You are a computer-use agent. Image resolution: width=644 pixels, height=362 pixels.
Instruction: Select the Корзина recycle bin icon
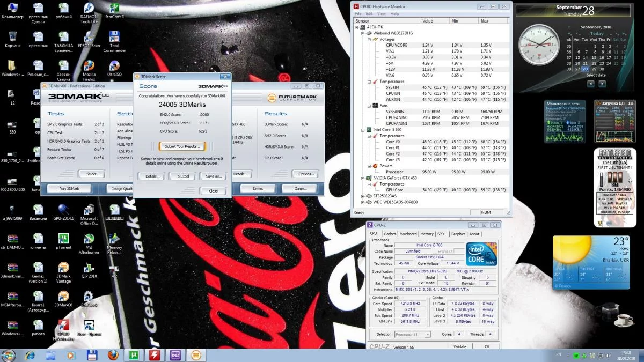(x=13, y=39)
